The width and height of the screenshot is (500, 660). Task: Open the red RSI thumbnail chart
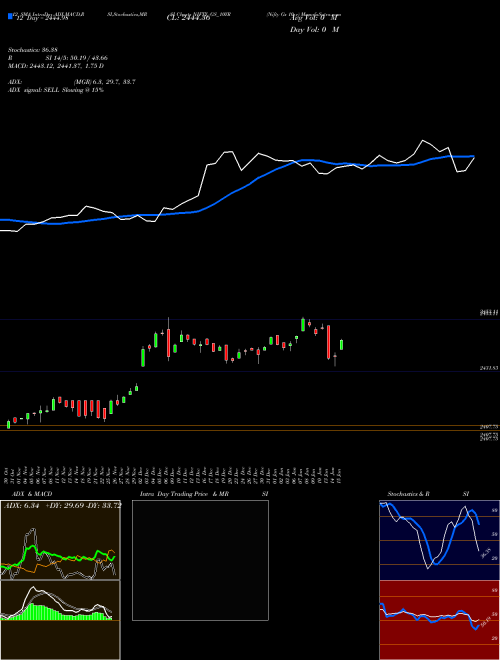tap(439, 620)
